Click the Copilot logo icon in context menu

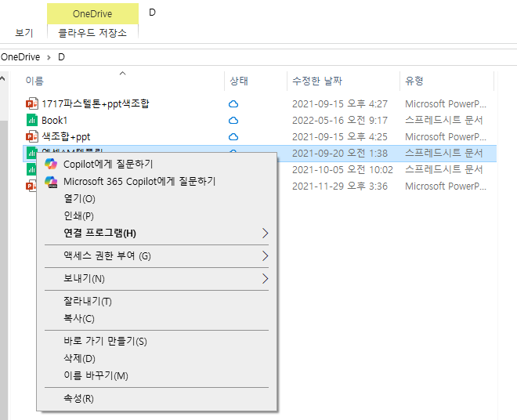pos(51,164)
